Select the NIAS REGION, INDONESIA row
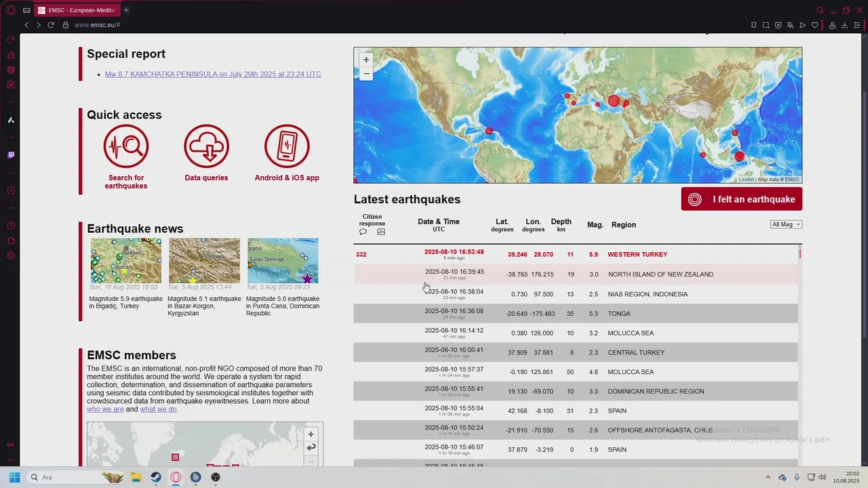 [x=576, y=294]
